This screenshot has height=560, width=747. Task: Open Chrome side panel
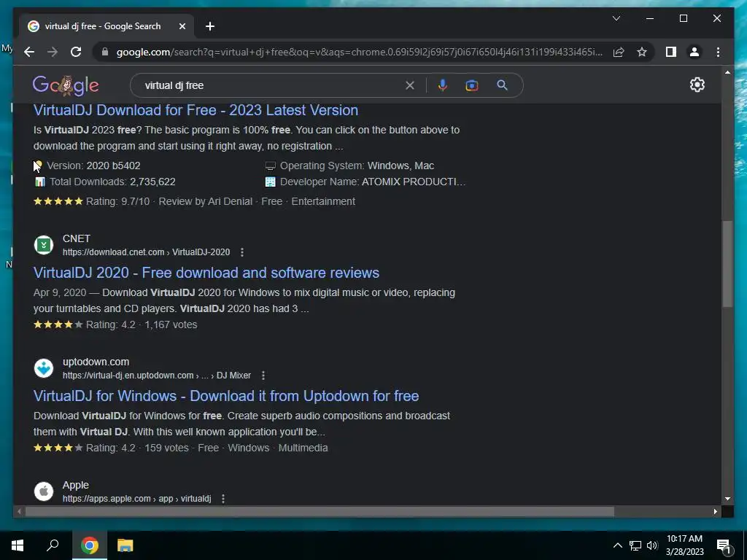671,52
